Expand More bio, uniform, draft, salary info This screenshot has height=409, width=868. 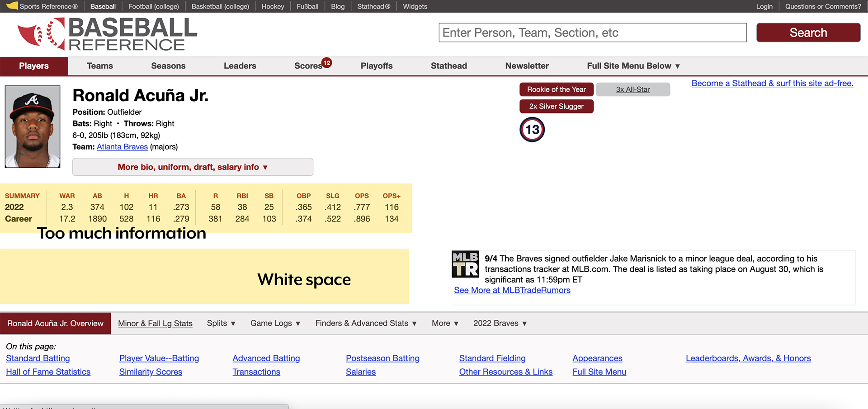[x=193, y=167]
